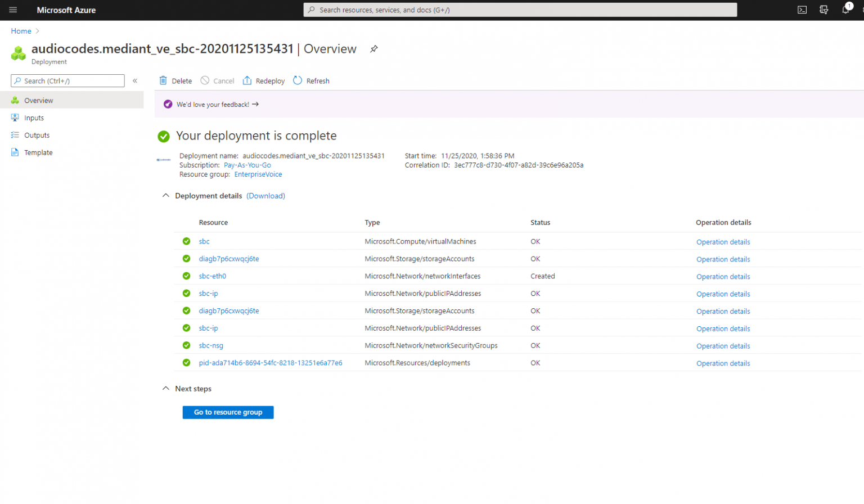Open Operation details for the sbc virtual machine
Image resolution: width=864 pixels, height=504 pixels.
[x=723, y=241]
